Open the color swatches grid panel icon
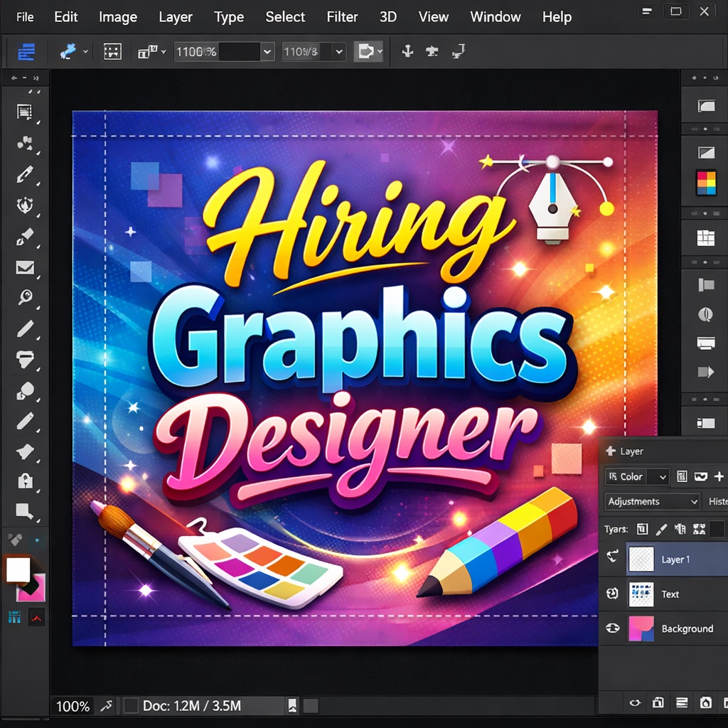728x728 pixels. pyautogui.click(x=706, y=182)
